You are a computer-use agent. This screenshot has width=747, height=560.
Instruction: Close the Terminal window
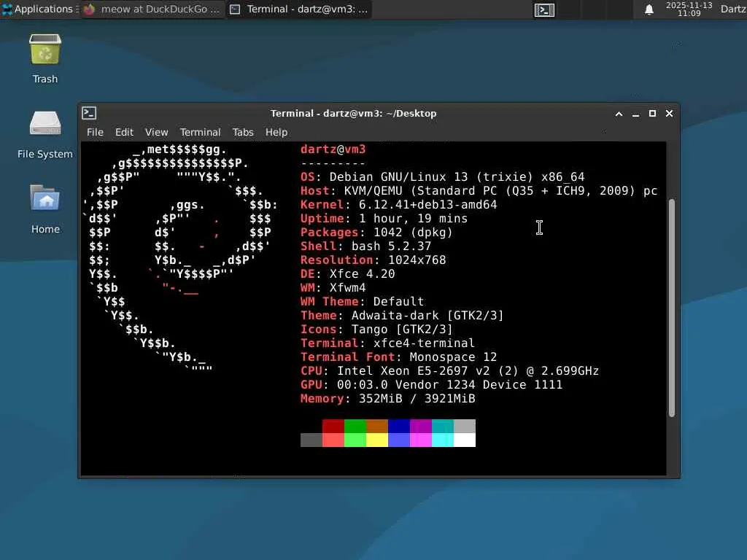pos(670,113)
